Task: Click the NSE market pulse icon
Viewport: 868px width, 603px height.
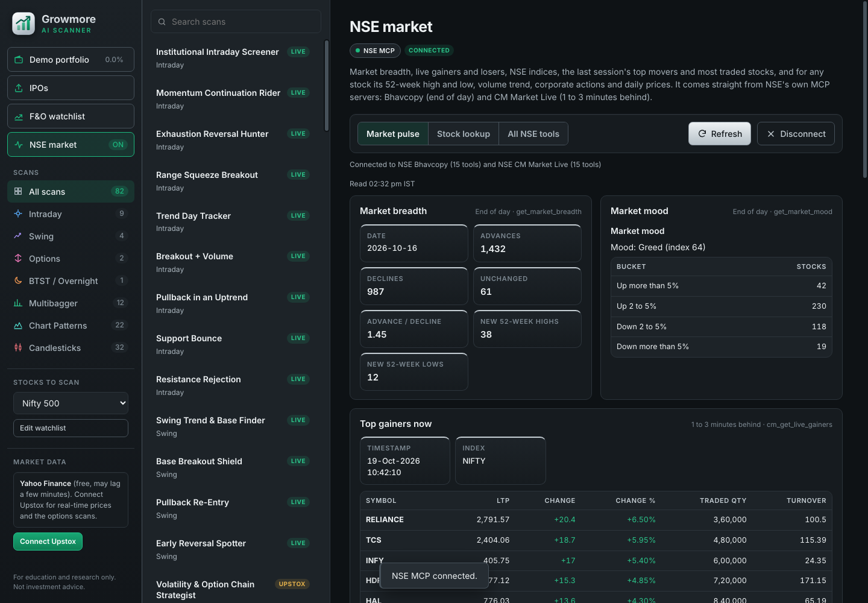Action: click(x=19, y=145)
